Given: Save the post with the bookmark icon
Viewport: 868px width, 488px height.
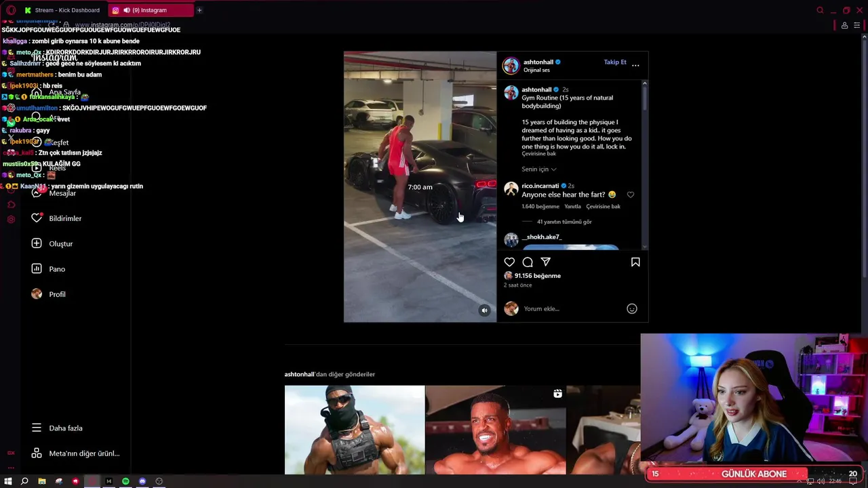Looking at the screenshot, I should (x=635, y=262).
